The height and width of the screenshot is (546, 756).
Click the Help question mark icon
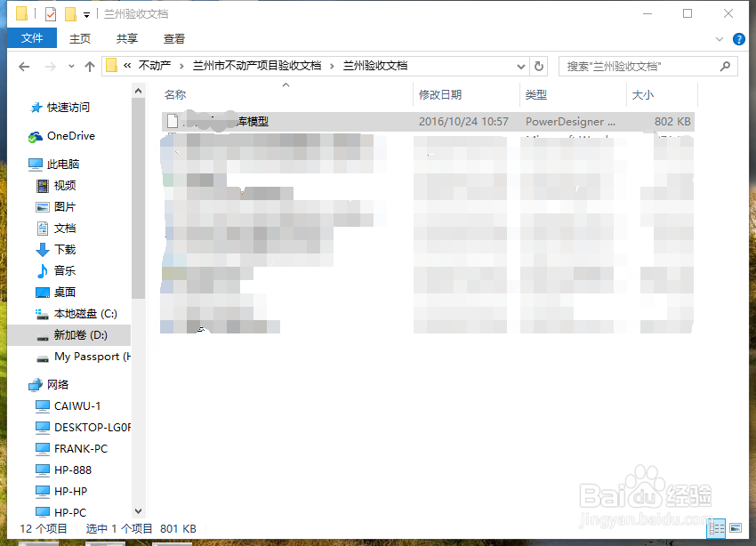coord(739,38)
